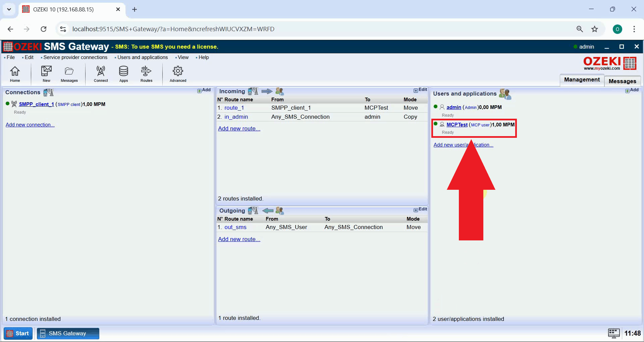Click the Connections panel header icon
The image size is (644, 342).
(x=48, y=92)
